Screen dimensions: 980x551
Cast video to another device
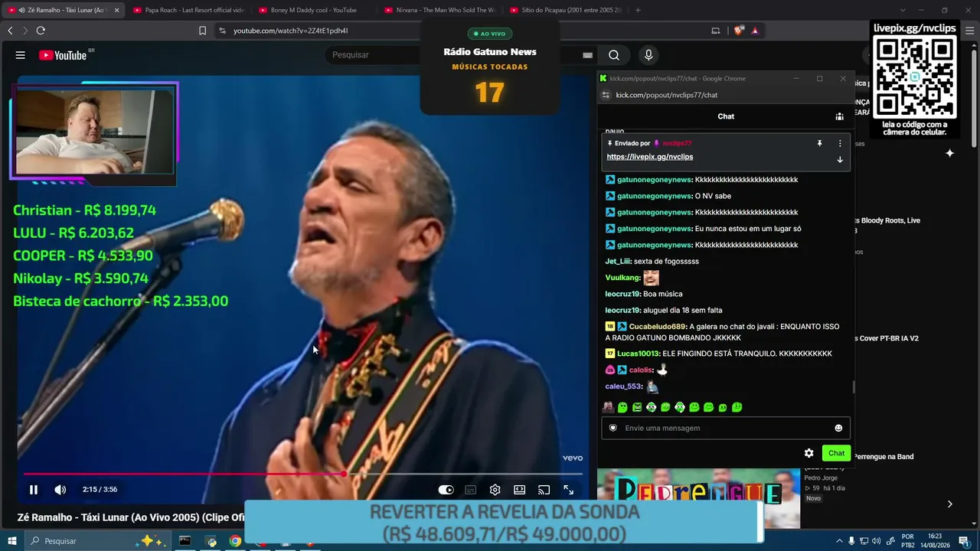[544, 490]
